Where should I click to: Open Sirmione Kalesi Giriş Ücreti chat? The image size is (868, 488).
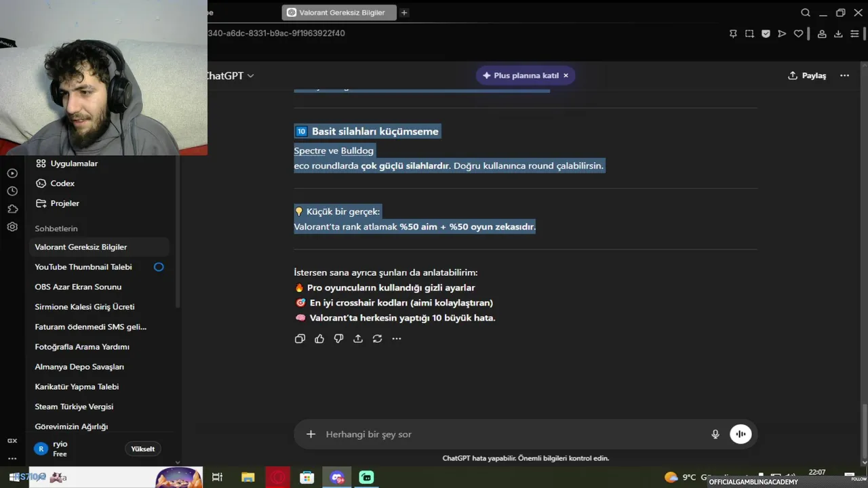(x=99, y=307)
